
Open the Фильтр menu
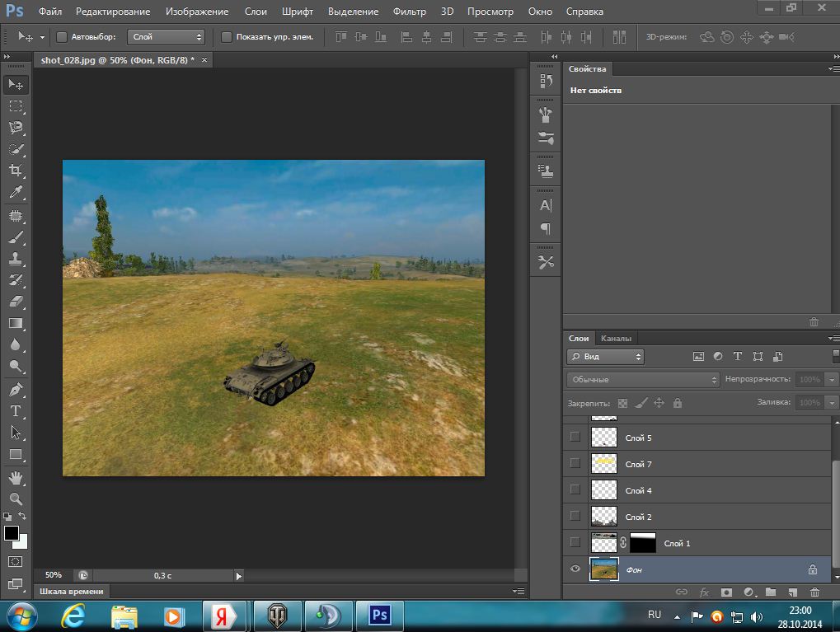coord(410,12)
